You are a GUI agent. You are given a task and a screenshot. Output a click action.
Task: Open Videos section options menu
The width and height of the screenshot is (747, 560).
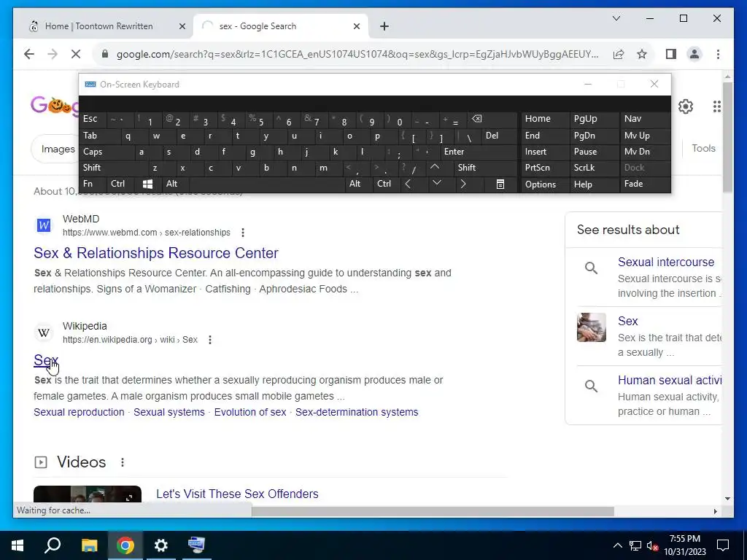point(123,462)
